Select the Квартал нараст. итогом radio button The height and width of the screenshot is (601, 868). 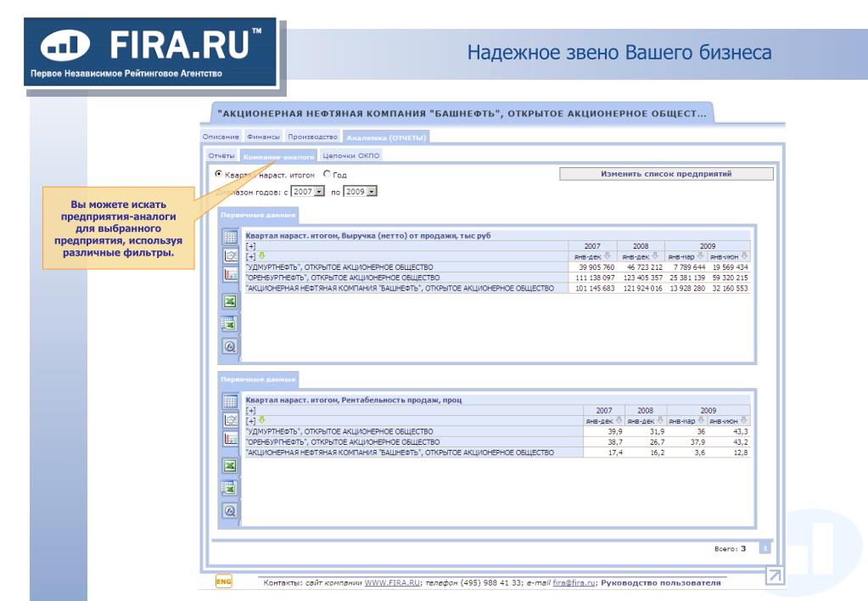pos(218,174)
